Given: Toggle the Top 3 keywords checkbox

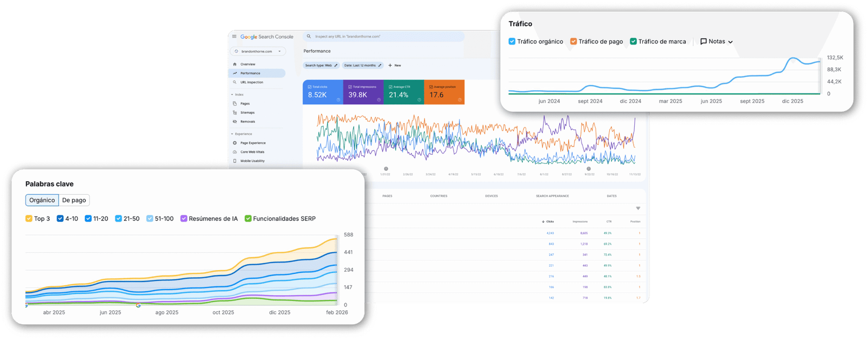Looking at the screenshot, I should 29,219.
